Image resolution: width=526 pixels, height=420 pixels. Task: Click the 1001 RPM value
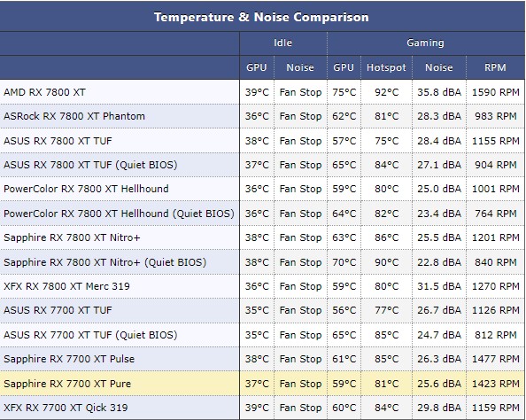(x=496, y=189)
